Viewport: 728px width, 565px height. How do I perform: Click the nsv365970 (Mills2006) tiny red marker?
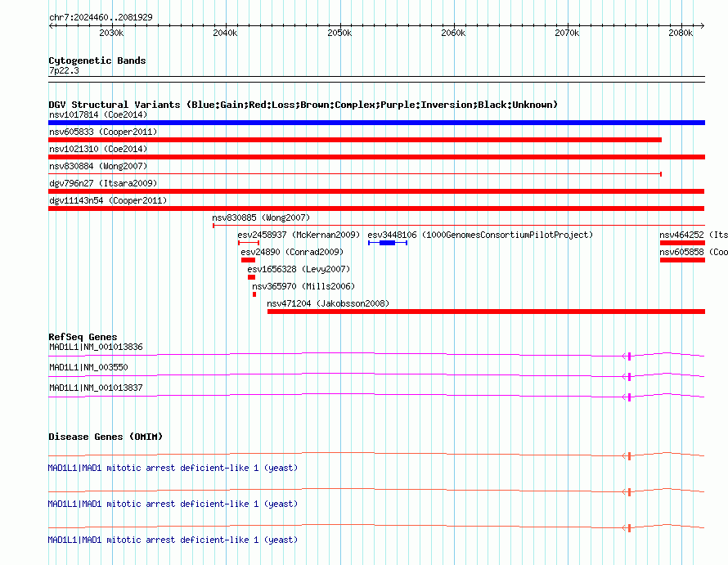[254, 294]
